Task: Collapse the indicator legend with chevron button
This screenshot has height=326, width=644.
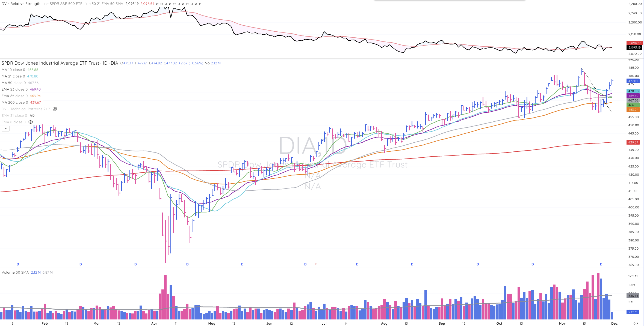Action: [x=5, y=129]
